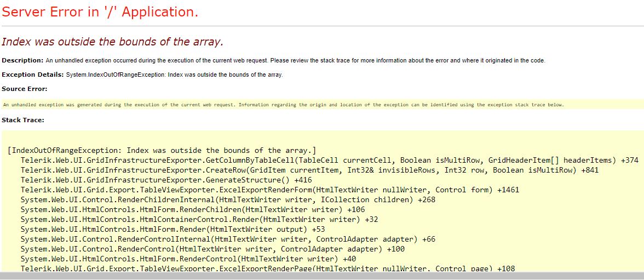
Task: Click the 'Source Error:' label
Action: coord(24,89)
